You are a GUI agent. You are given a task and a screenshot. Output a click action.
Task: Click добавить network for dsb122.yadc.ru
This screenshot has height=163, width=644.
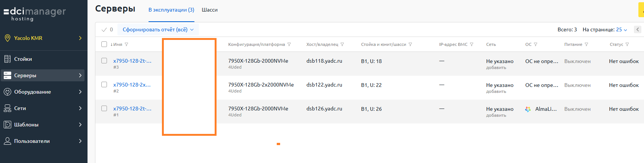click(496, 91)
